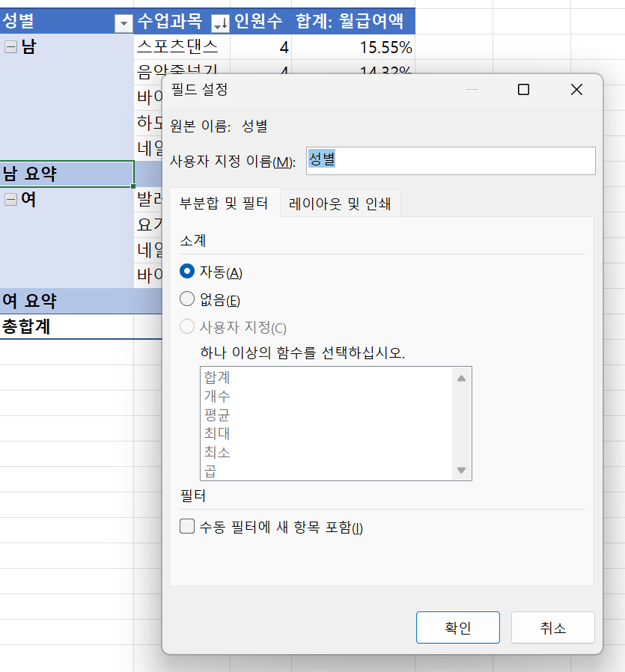The width and height of the screenshot is (625, 672).
Task: Collapse the 여 group in pivot table
Action: [x=10, y=200]
